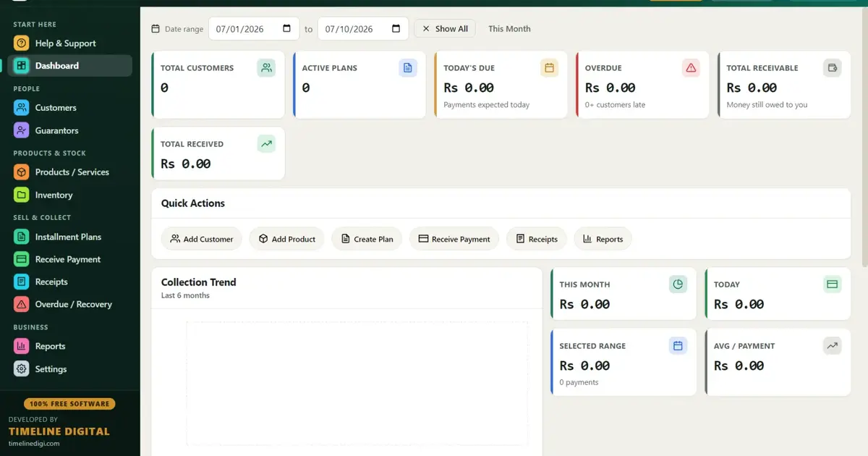Screen dimensions: 868x456
Task: Click the Help & Support question icon
Action: pos(22,43)
